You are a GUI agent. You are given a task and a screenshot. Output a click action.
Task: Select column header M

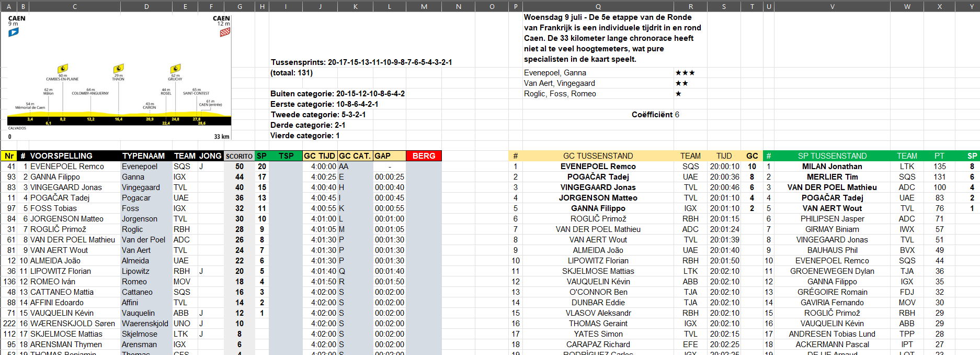click(424, 6)
